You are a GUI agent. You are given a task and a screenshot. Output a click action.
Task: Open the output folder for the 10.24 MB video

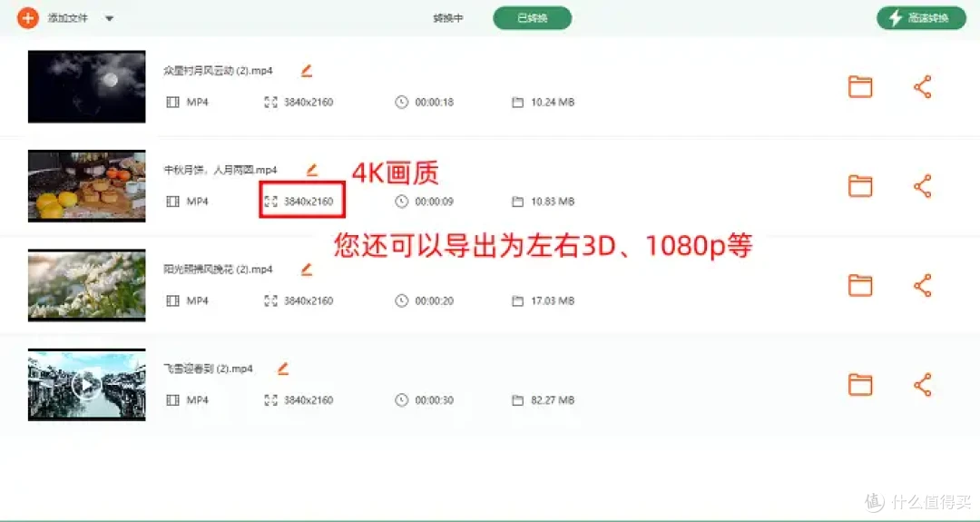pos(860,87)
